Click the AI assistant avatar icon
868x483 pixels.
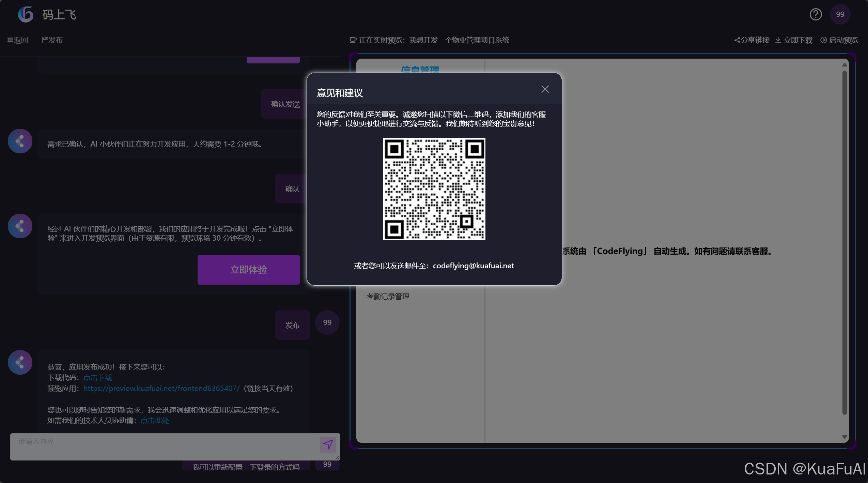tap(20, 141)
